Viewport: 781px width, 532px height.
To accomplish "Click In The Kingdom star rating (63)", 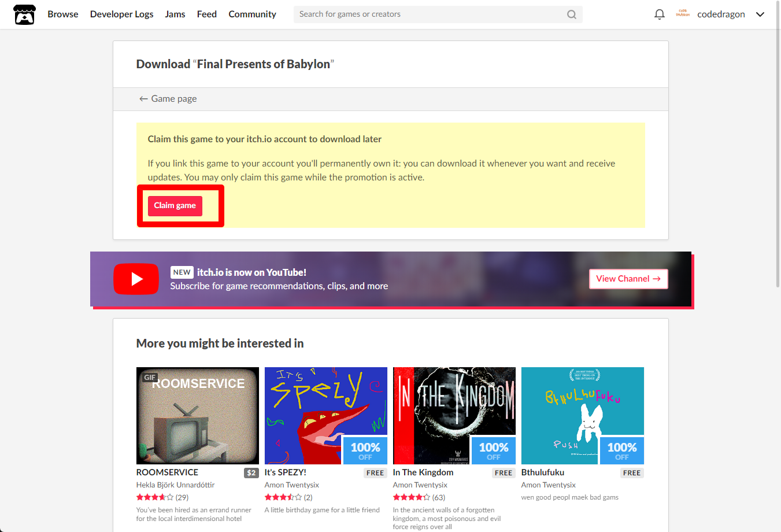I will [419, 497].
